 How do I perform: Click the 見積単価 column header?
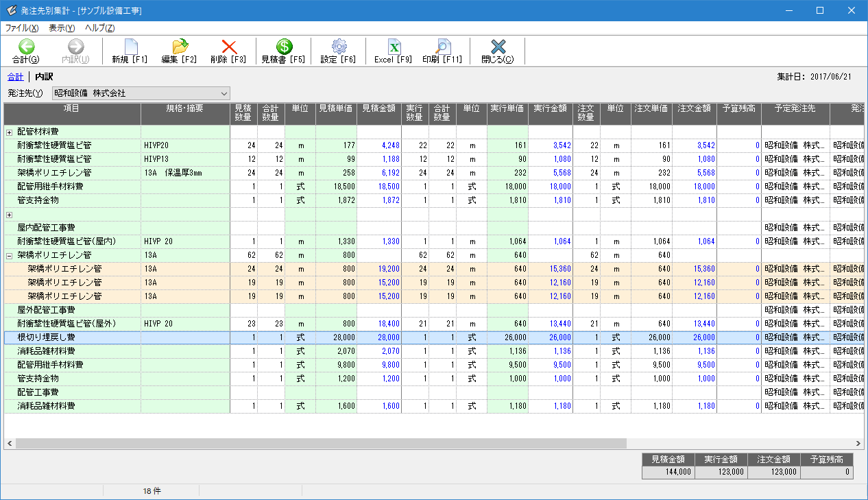tap(336, 114)
